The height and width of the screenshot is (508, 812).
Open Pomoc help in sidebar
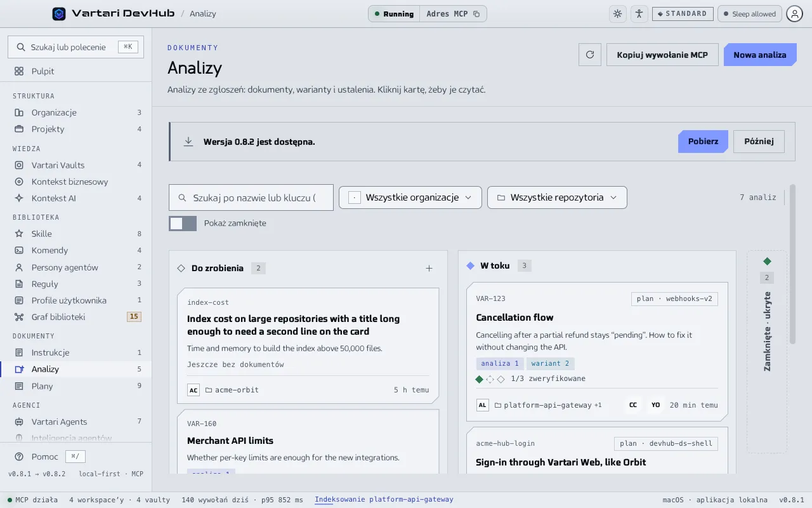pyautogui.click(x=44, y=457)
